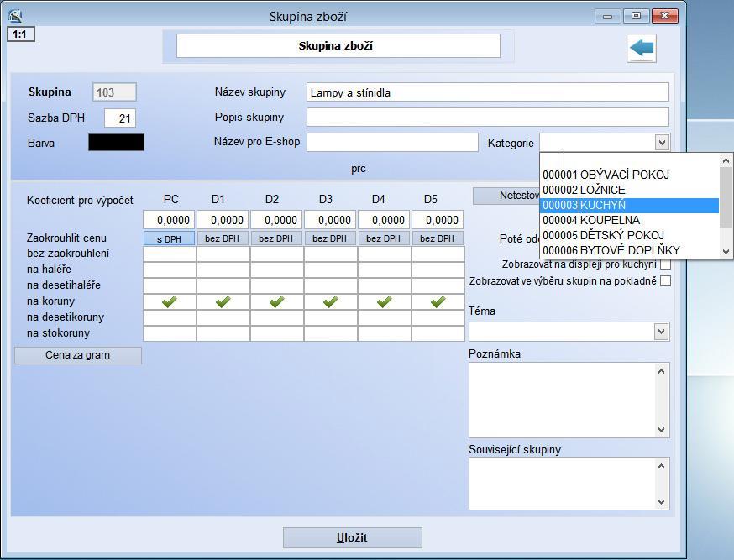Click na koruny checkmark in D2 column
The height and width of the screenshot is (560, 734).
tap(277, 301)
